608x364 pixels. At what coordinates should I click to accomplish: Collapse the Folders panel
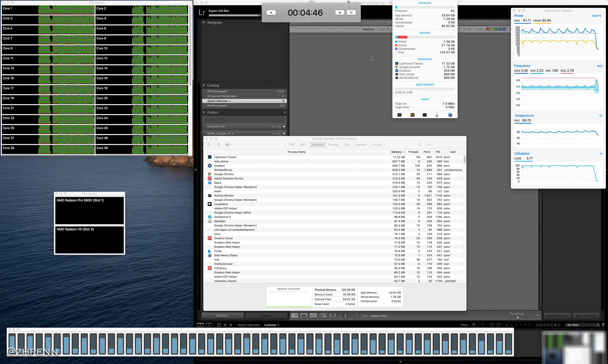[204, 112]
